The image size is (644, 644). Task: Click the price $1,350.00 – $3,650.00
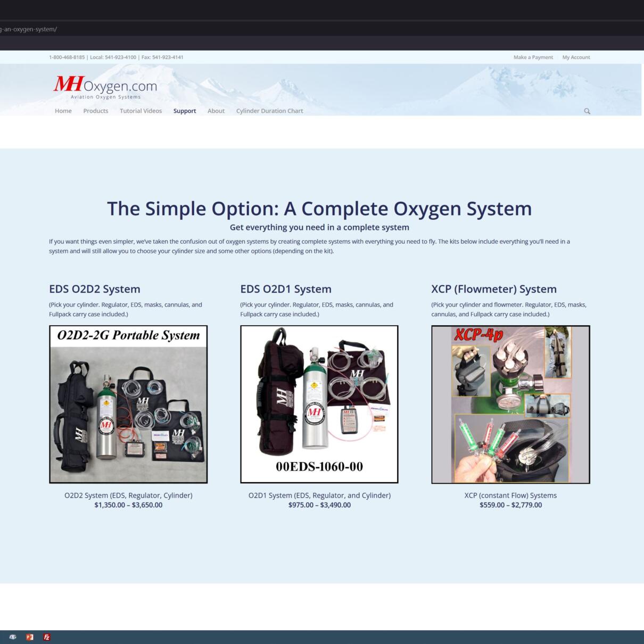pos(128,505)
